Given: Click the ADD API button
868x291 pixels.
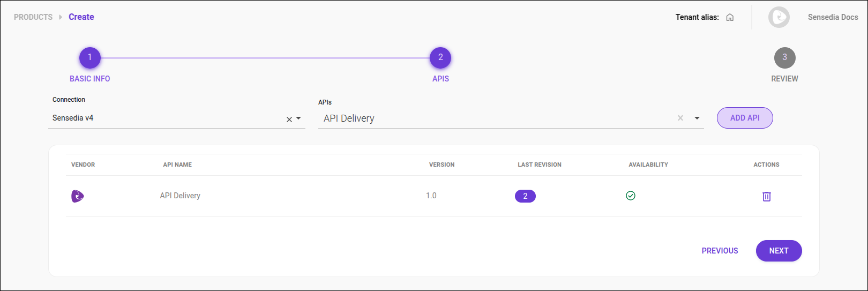Looking at the screenshot, I should coord(745,118).
